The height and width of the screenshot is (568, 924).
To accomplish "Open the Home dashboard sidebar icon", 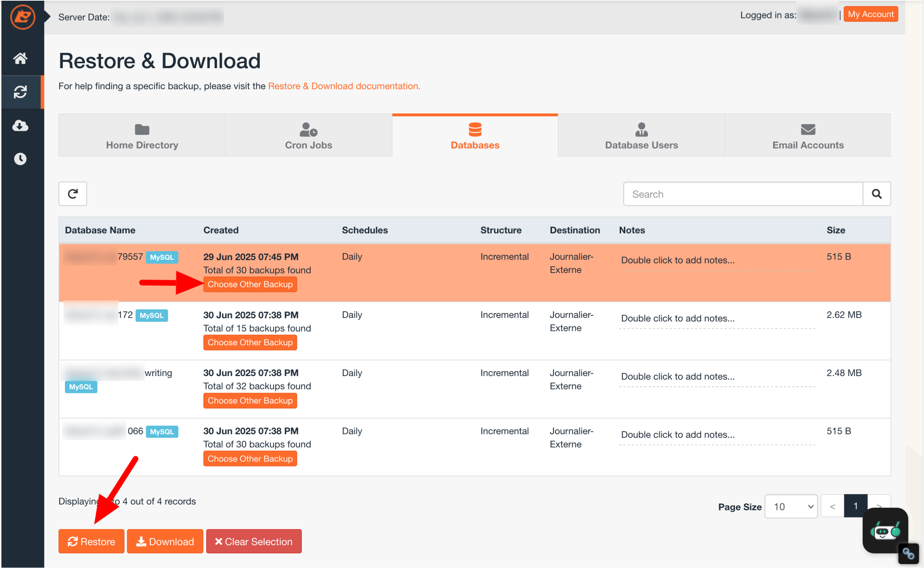I will tap(20, 58).
